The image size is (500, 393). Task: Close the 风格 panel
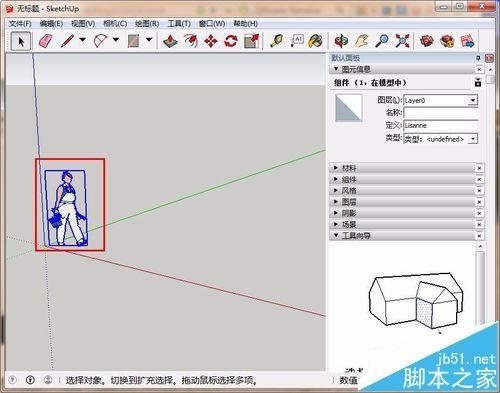pos(479,191)
